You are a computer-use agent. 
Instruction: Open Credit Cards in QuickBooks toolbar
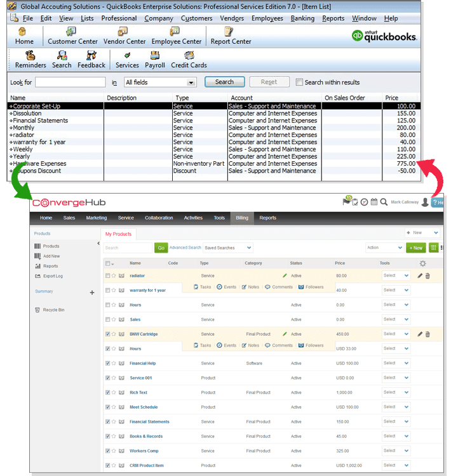(189, 60)
